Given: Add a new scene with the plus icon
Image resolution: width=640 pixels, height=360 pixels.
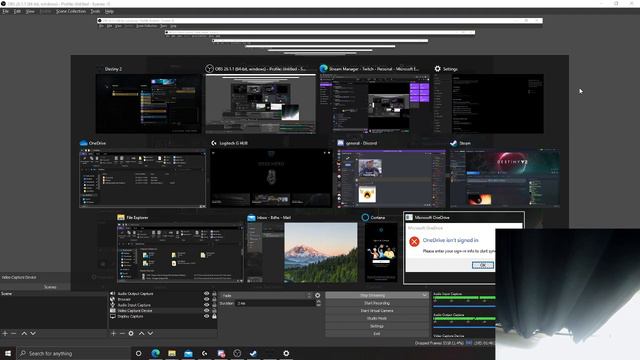Looking at the screenshot, I should pyautogui.click(x=5, y=333).
